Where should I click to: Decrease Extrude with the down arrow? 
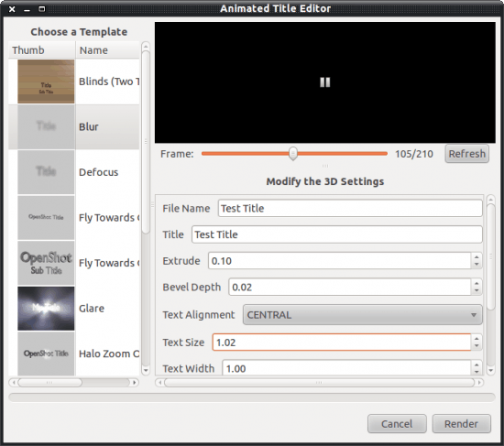point(477,265)
